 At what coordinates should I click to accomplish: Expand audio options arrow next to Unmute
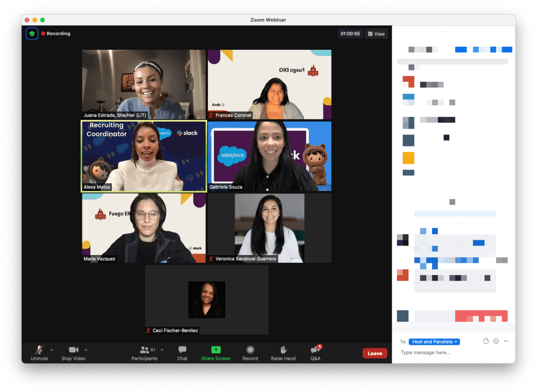tap(51, 349)
